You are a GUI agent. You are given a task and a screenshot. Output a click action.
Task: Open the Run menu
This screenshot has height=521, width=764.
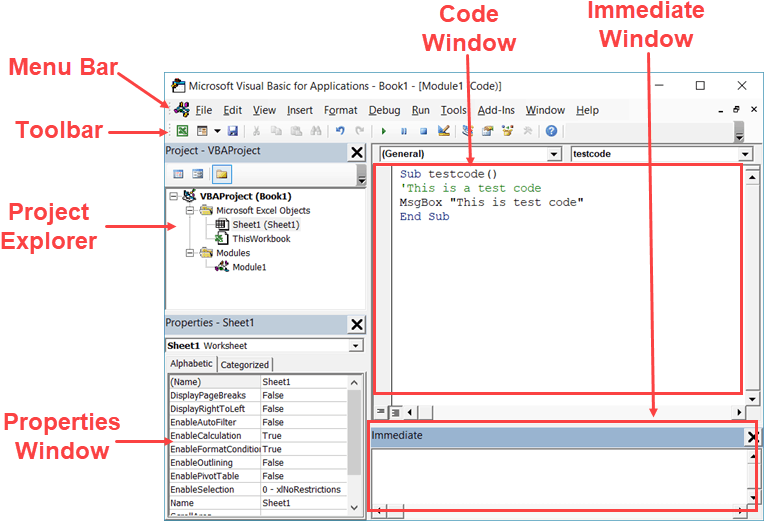pyautogui.click(x=420, y=111)
